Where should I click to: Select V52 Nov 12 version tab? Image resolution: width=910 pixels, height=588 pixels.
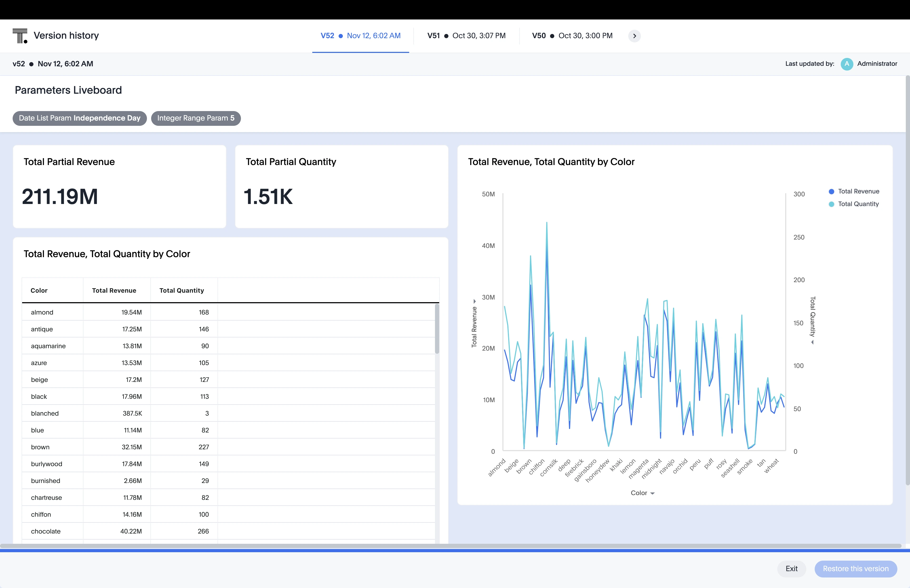pos(360,36)
